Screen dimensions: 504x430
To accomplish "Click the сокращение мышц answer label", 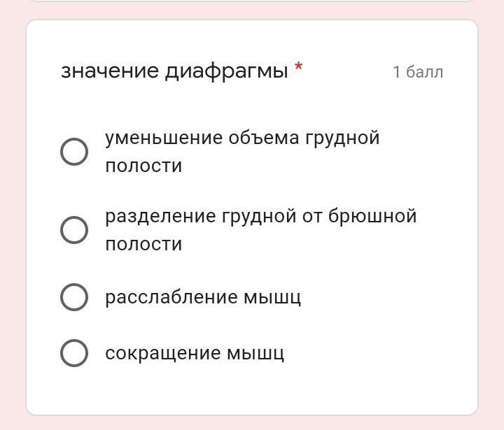I will pos(195,353).
